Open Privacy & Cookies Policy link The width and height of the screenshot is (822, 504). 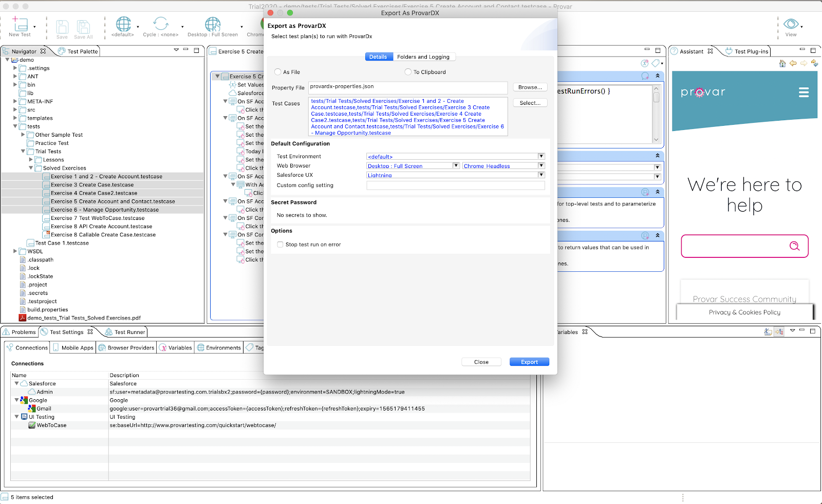pyautogui.click(x=744, y=312)
